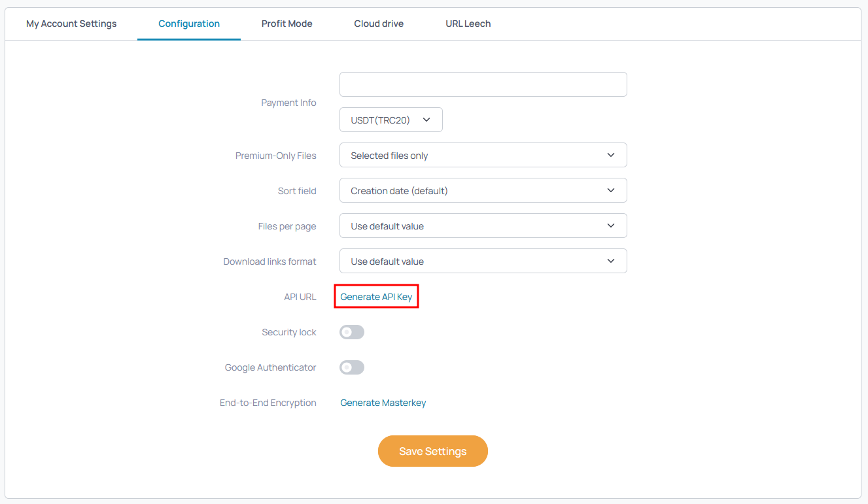Click chevron arrow in Premium-Only Files box
This screenshot has height=504, width=868.
tap(611, 155)
